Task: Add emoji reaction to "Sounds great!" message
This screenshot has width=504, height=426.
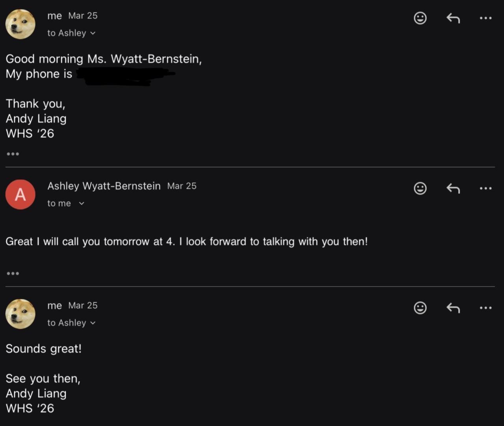Action: tap(420, 307)
